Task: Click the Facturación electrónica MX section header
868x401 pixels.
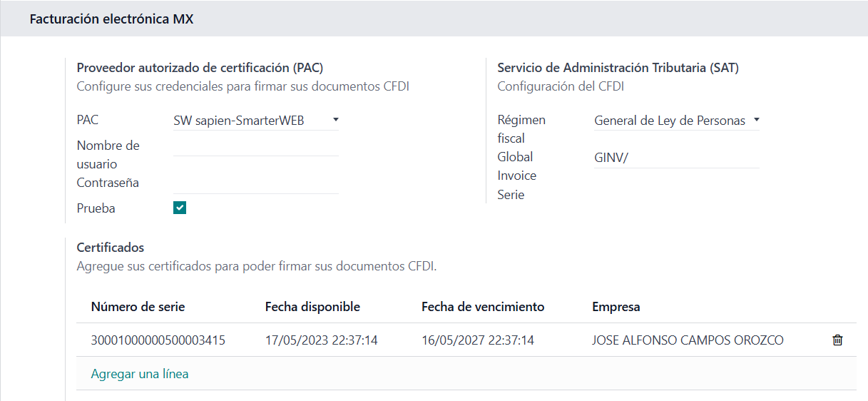Action: [x=111, y=19]
